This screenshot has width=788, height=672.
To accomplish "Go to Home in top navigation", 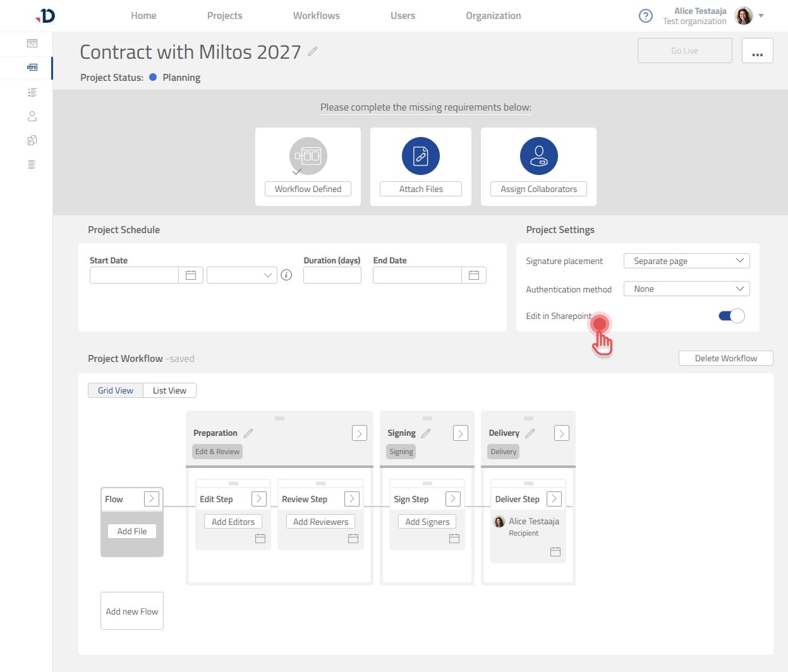I will coord(143,16).
